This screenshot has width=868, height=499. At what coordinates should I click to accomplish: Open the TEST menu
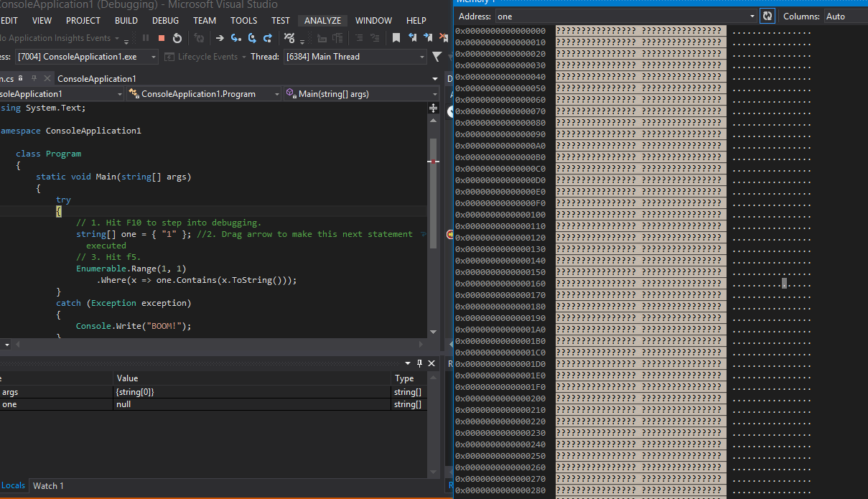pos(281,21)
